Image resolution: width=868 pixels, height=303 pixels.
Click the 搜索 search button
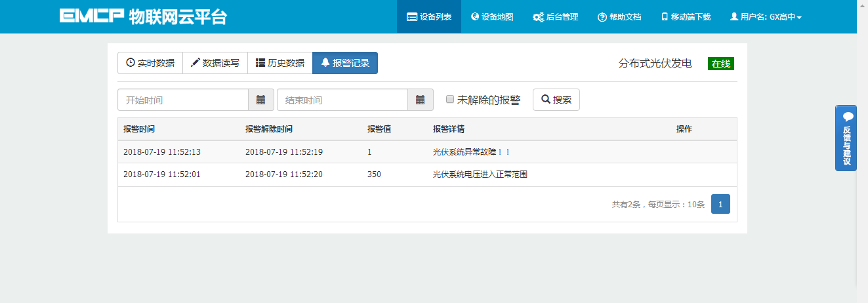556,100
